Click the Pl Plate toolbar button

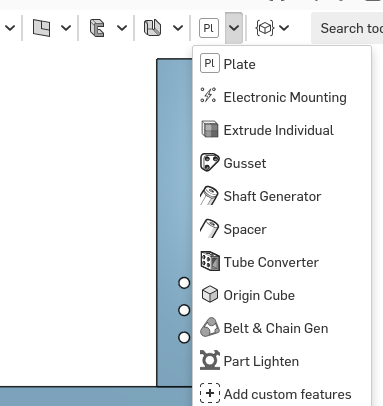(209, 28)
